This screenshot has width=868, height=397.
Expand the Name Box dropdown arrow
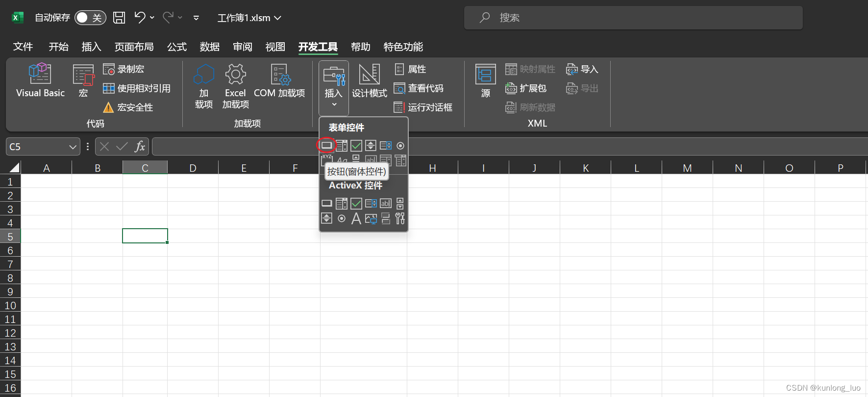(73, 147)
